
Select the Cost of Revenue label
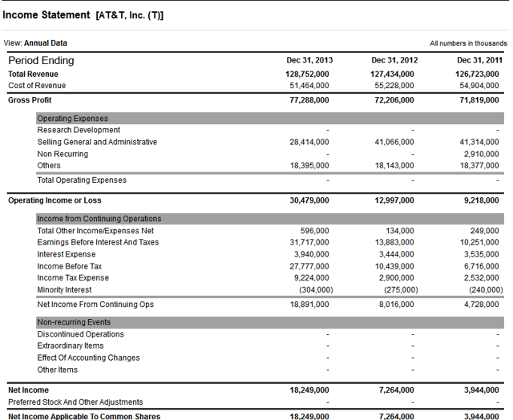(37, 86)
